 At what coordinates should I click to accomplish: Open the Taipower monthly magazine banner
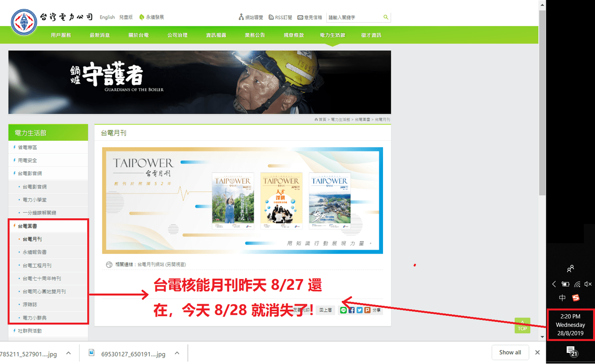coord(243,201)
